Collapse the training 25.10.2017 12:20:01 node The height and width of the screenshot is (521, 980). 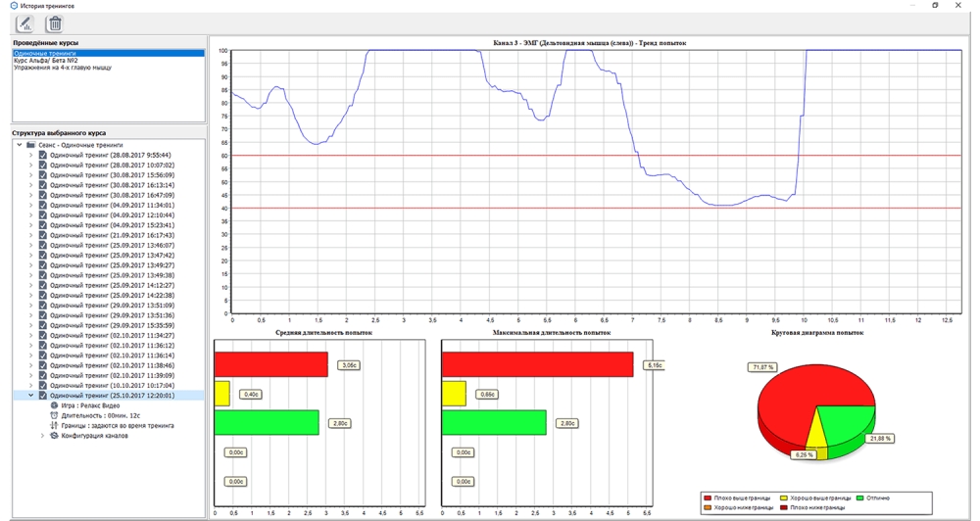[30, 395]
